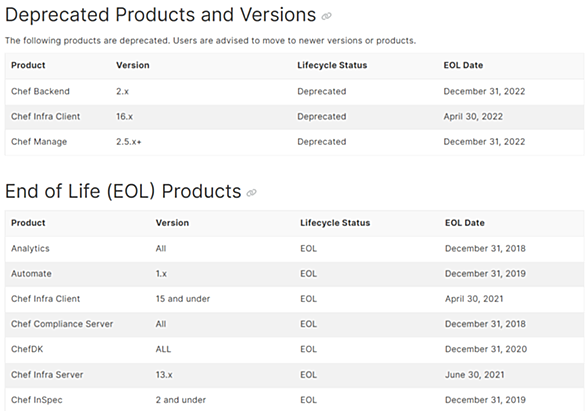Click anchor link icon beside End of Life heading

click(252, 193)
